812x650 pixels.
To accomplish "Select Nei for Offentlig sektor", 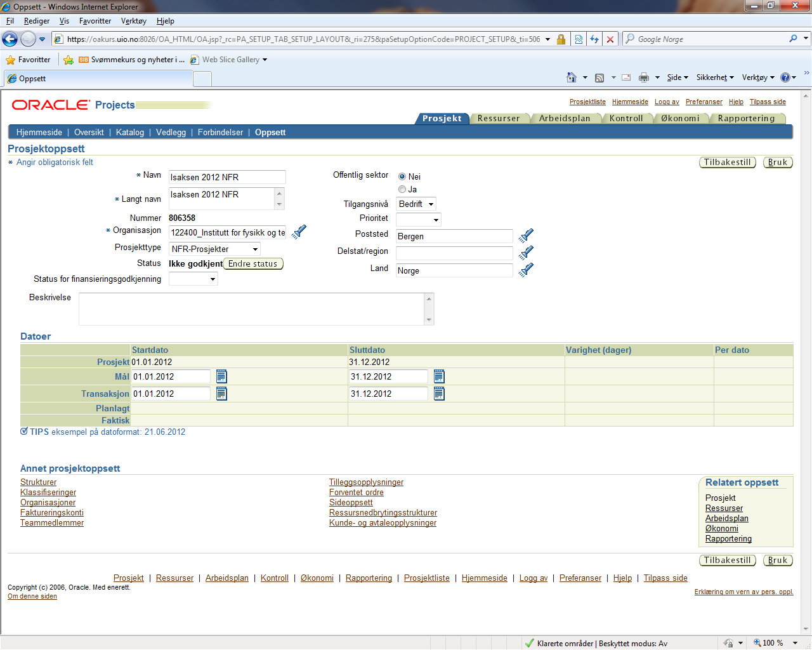I will [x=402, y=176].
